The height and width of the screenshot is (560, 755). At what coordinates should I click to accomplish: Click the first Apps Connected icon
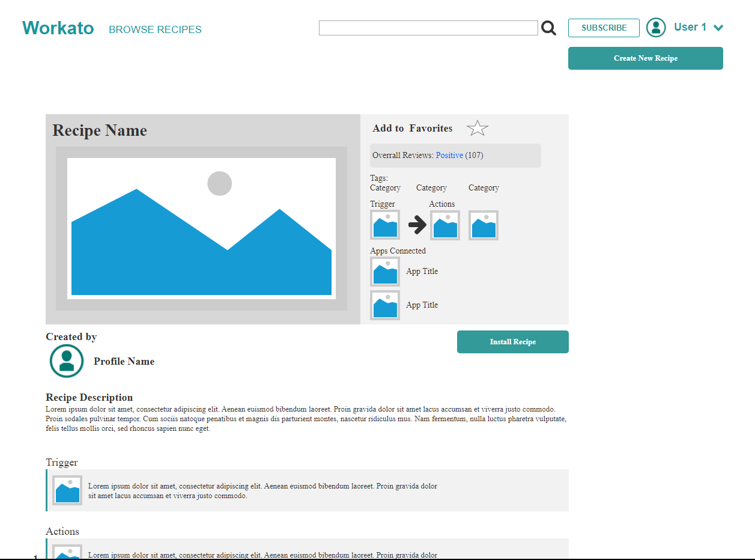[385, 272]
